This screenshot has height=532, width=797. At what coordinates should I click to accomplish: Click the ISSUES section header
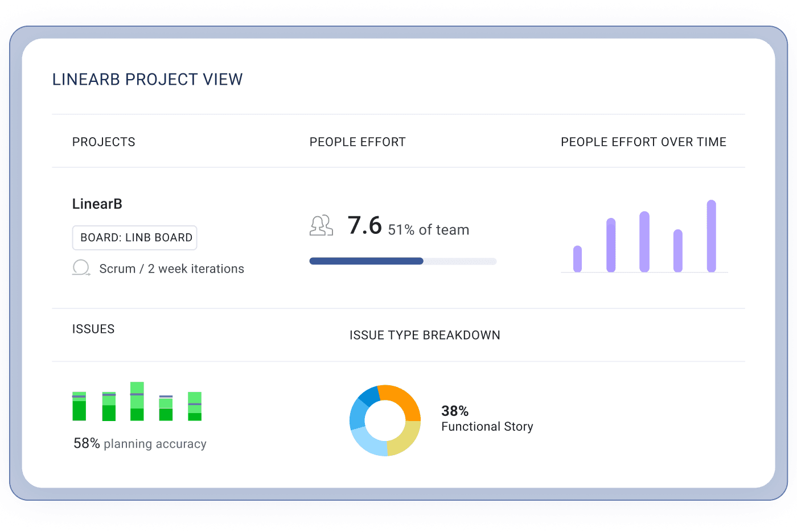(93, 329)
